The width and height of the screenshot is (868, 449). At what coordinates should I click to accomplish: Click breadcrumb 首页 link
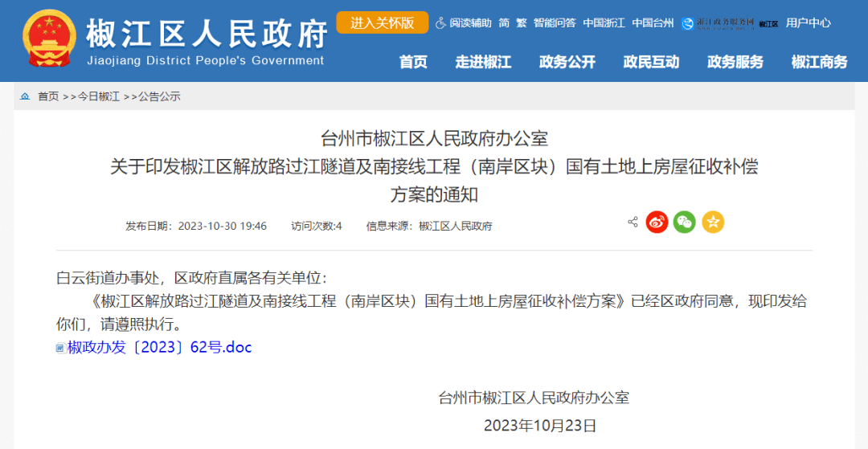[x=47, y=96]
